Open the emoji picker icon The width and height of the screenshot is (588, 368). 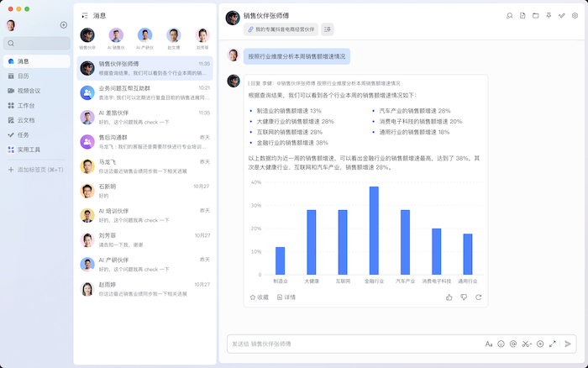tap(501, 344)
